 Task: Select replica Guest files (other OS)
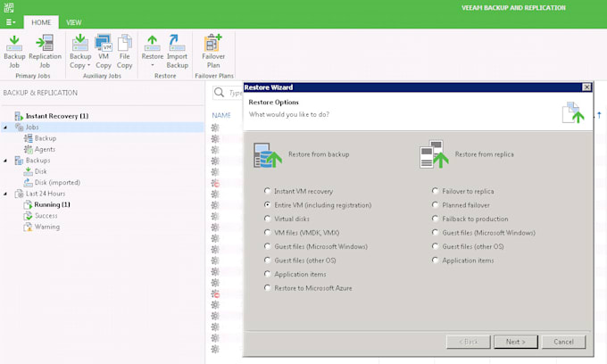pos(435,246)
